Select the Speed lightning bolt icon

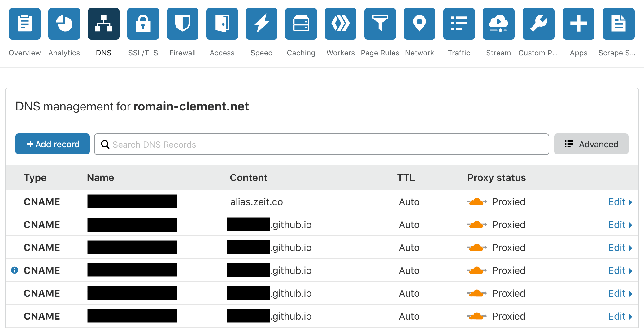[261, 24]
